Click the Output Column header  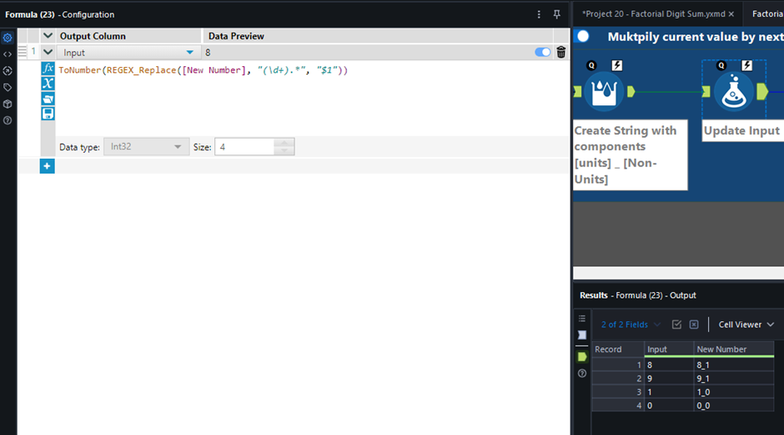click(128, 36)
